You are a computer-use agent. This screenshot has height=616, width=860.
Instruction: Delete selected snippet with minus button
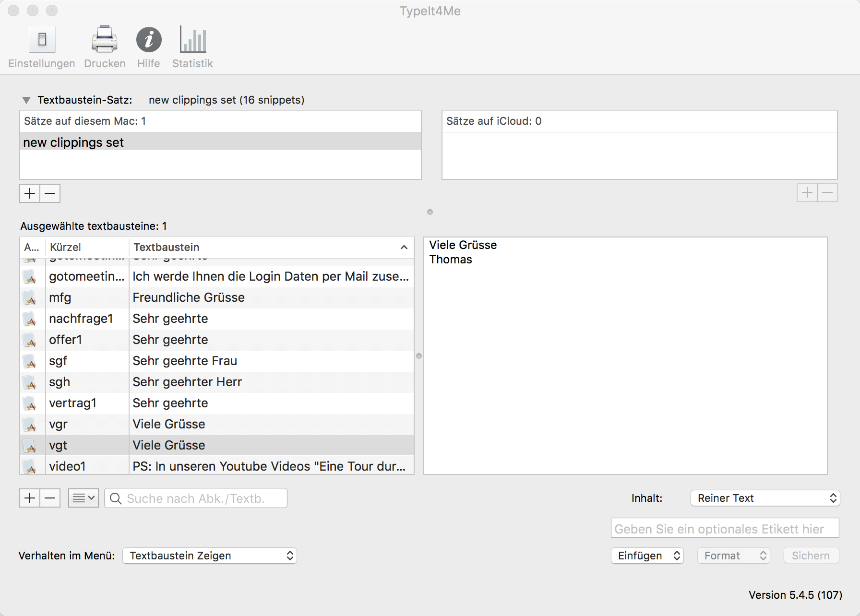click(50, 498)
